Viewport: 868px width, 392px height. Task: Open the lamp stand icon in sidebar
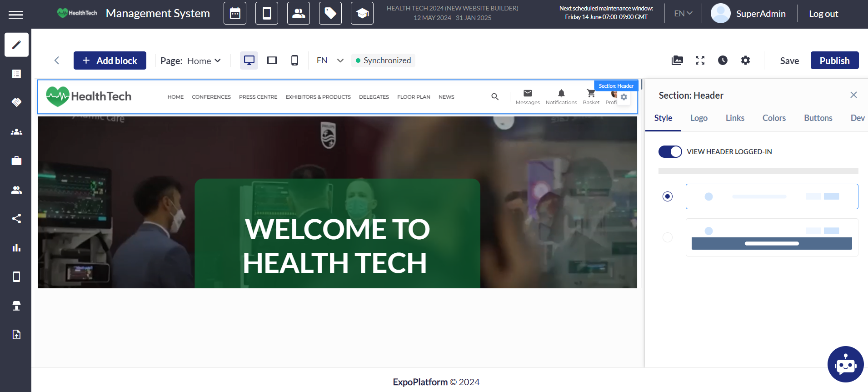pyautogui.click(x=16, y=306)
